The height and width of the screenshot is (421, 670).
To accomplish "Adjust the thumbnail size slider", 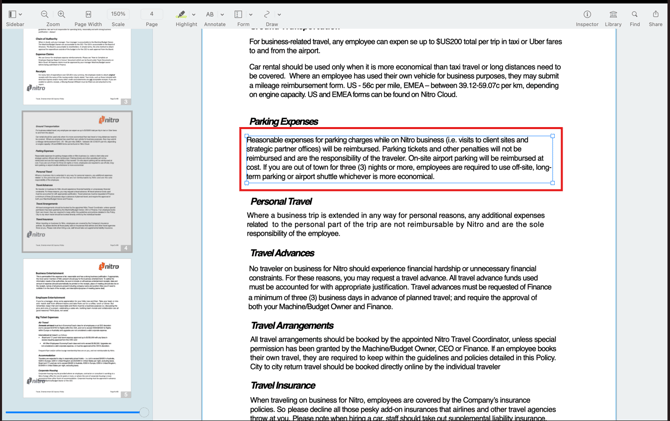I will tap(143, 412).
